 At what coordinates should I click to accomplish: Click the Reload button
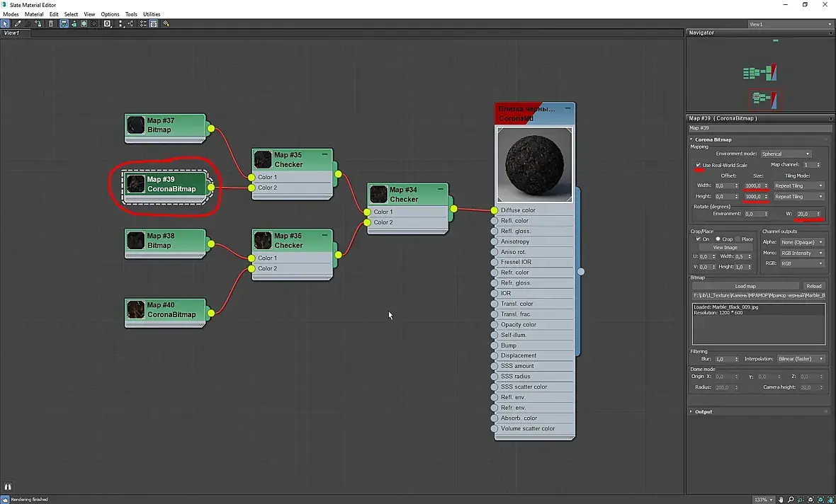813,286
